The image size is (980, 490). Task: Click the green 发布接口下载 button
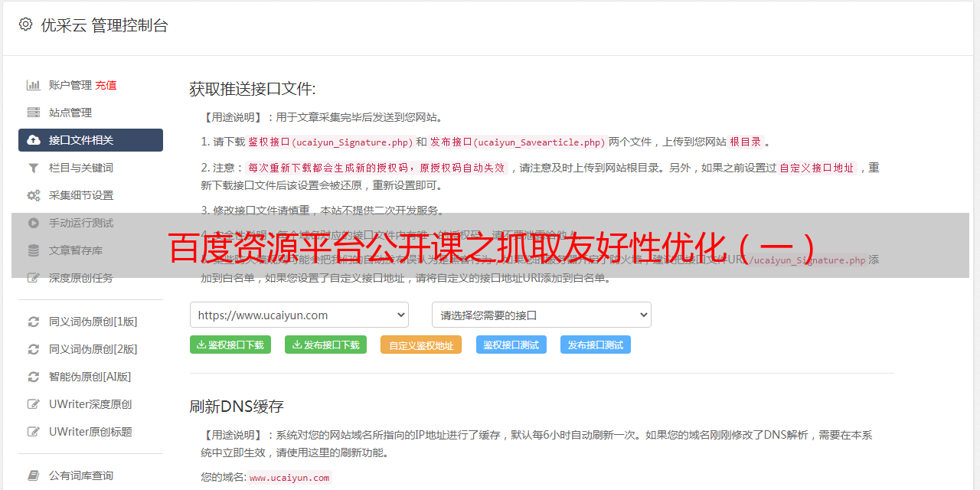point(325,345)
